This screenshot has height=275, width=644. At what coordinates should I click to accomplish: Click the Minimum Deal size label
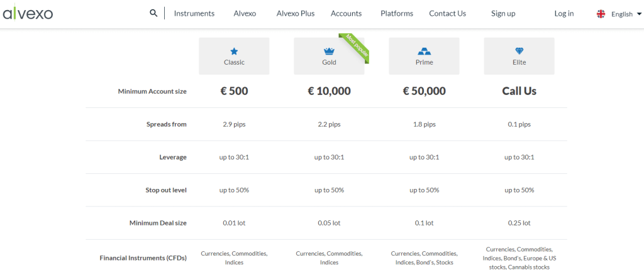click(x=158, y=224)
